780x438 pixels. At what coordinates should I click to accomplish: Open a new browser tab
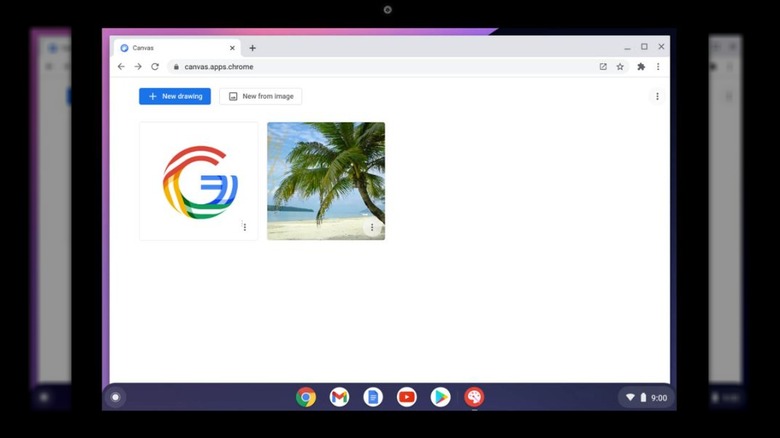pos(252,48)
